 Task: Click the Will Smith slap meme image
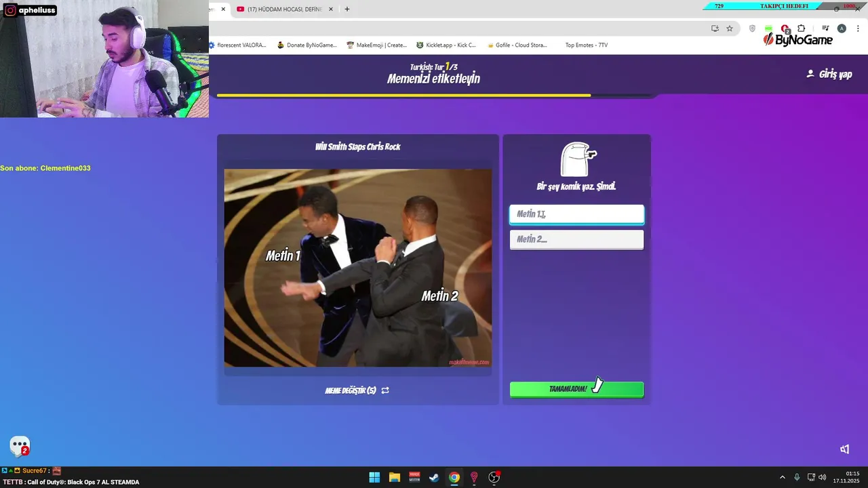pyautogui.click(x=358, y=268)
